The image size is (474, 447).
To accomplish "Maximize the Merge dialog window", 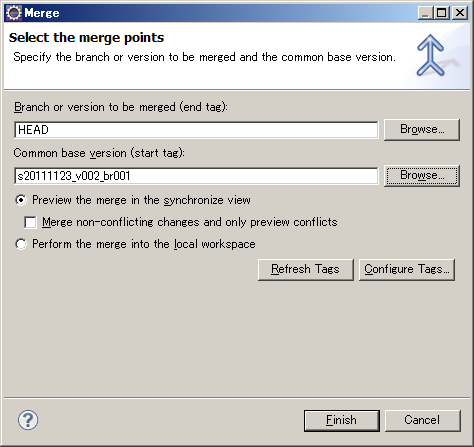I will point(442,13).
